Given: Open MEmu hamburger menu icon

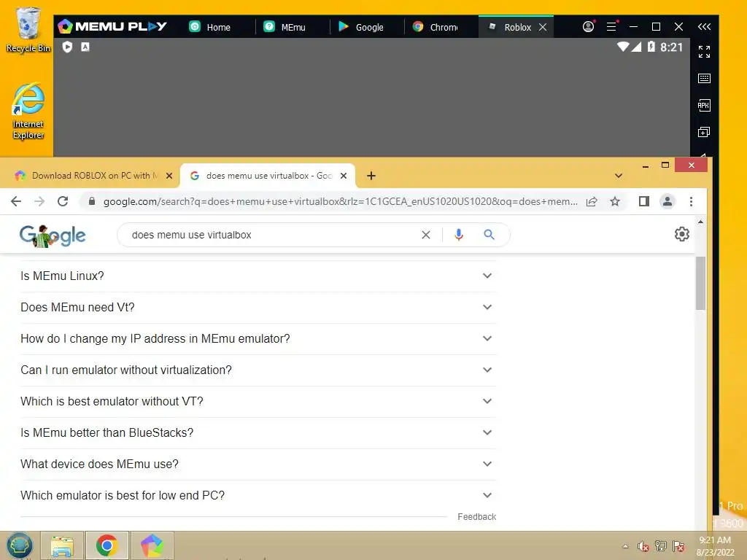Looking at the screenshot, I should tap(611, 27).
